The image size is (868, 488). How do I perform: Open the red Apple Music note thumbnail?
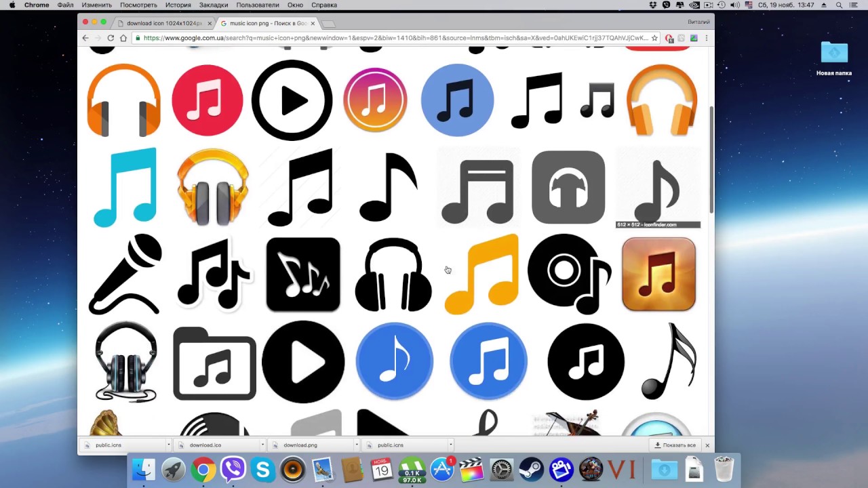click(x=207, y=100)
